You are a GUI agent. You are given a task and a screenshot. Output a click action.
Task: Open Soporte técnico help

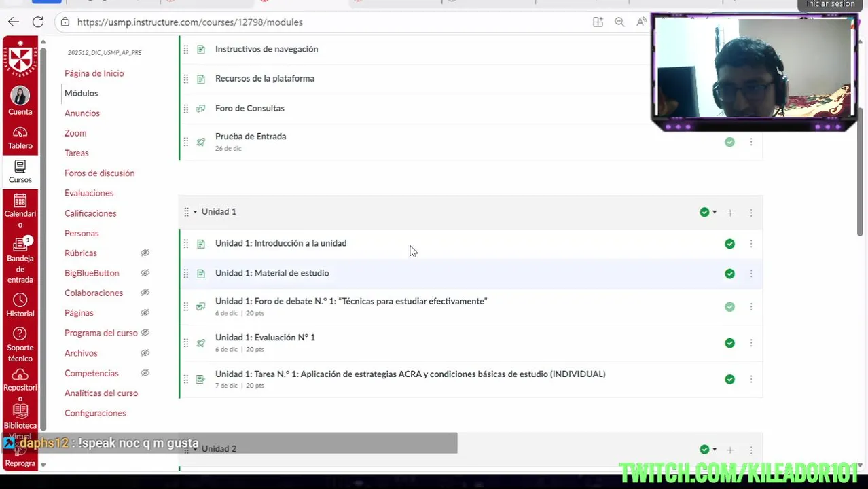(20, 344)
